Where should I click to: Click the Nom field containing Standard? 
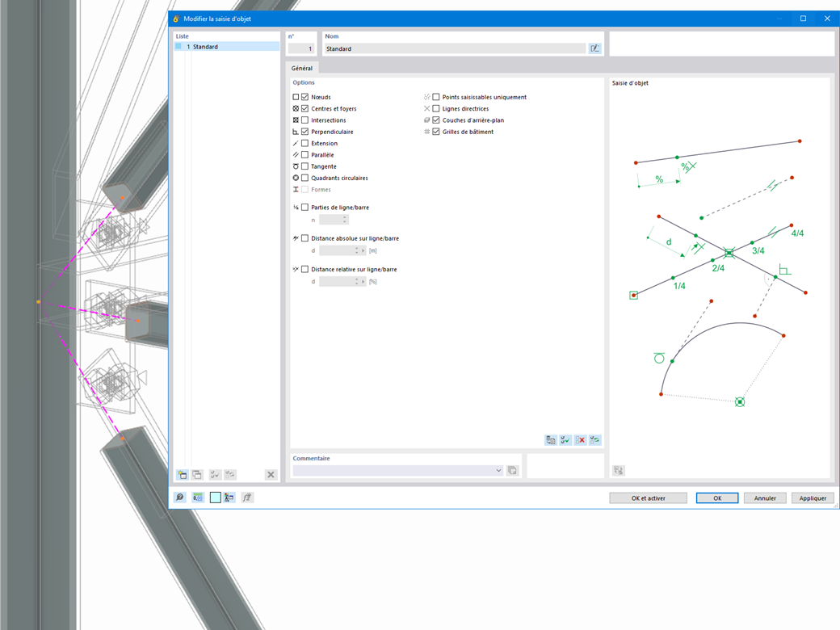[x=455, y=48]
